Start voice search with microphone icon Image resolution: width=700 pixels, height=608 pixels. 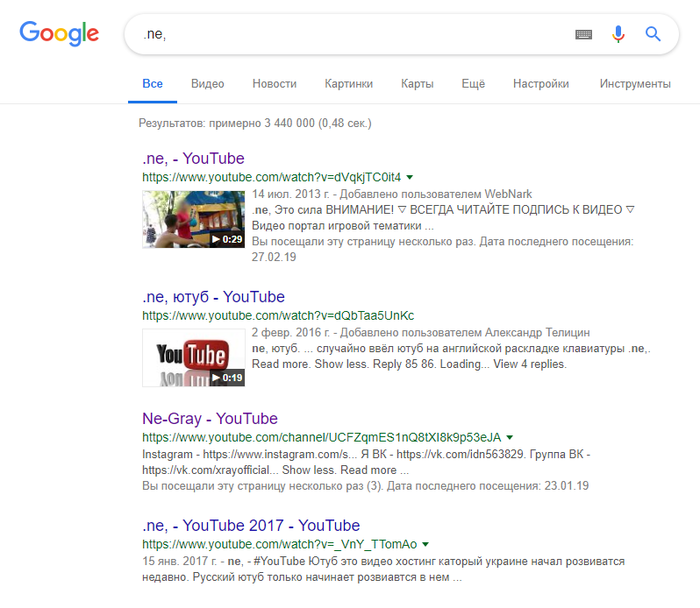618,35
